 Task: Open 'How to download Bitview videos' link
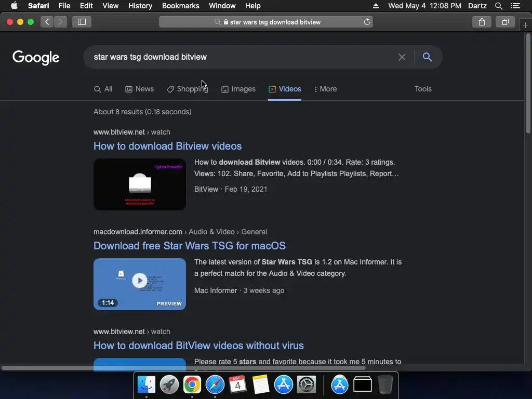tap(168, 146)
